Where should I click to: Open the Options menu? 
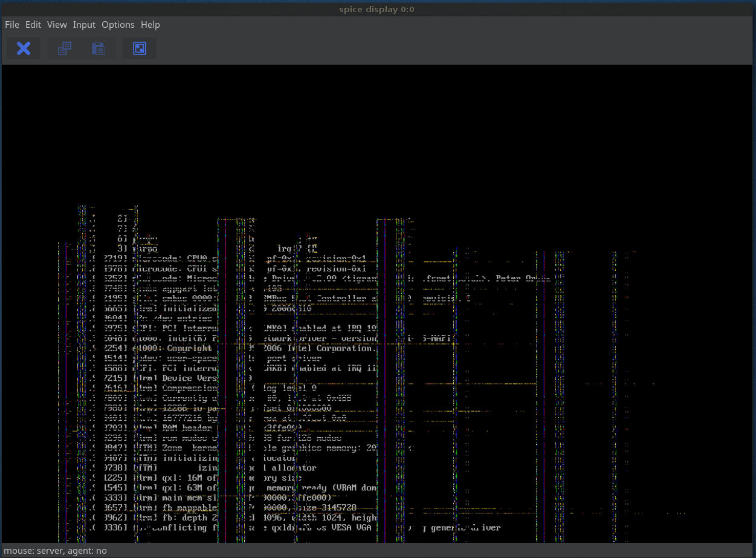pyautogui.click(x=118, y=25)
